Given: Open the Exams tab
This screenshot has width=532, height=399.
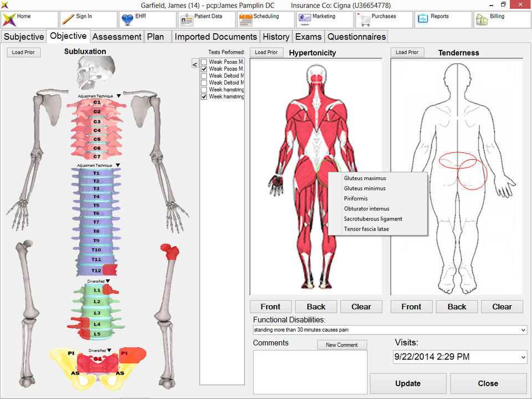Looking at the screenshot, I should pyautogui.click(x=308, y=37).
